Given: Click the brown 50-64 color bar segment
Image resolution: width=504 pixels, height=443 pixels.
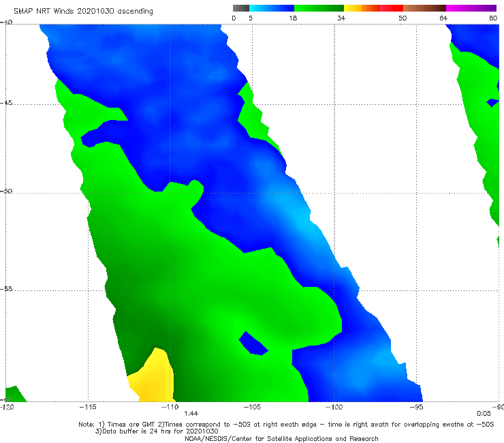Looking at the screenshot, I should [424, 8].
